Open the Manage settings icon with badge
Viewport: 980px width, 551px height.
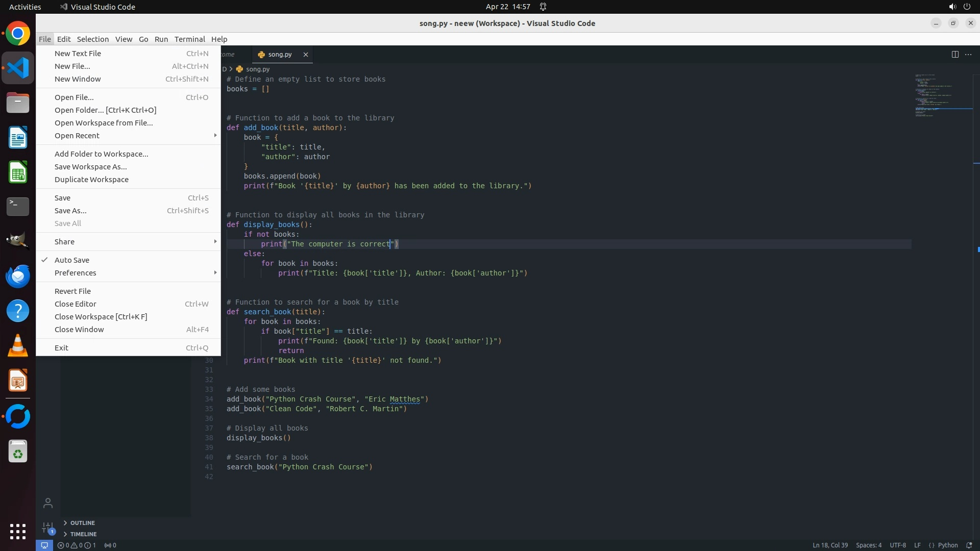[x=47, y=528]
